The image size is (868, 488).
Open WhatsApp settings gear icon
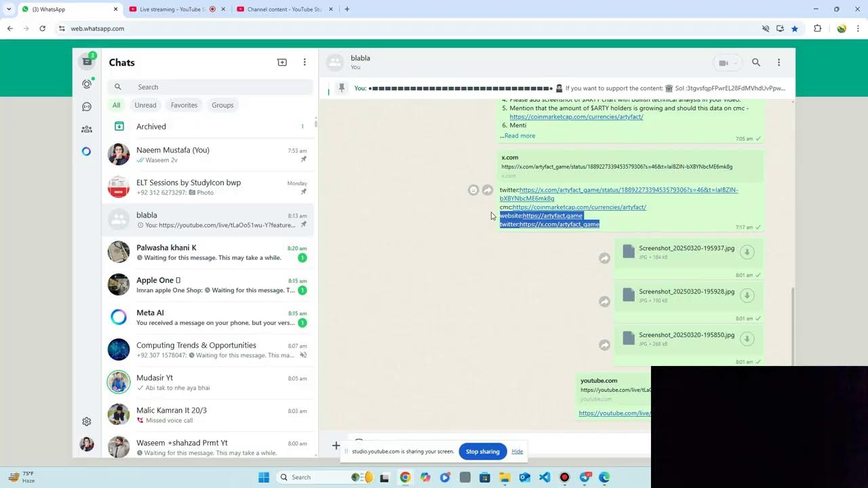[x=87, y=422]
